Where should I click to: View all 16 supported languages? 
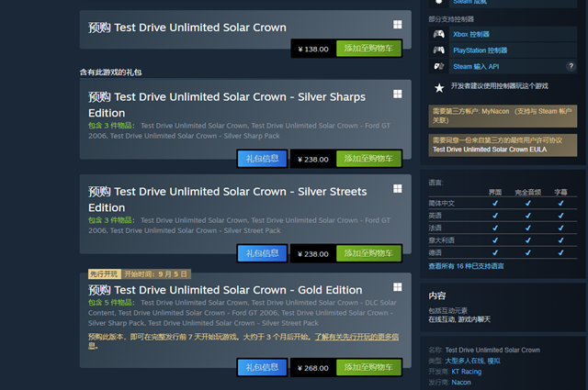pyautogui.click(x=466, y=266)
